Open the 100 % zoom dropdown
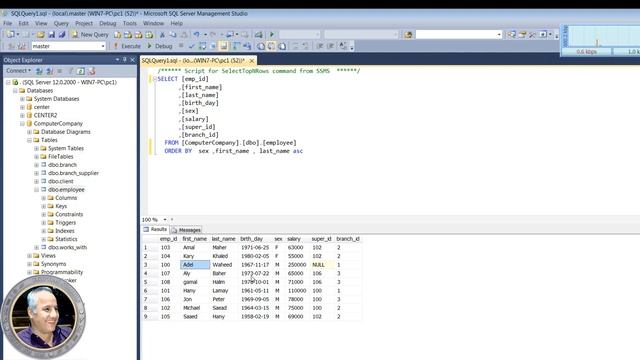640x360 pixels. click(165, 220)
